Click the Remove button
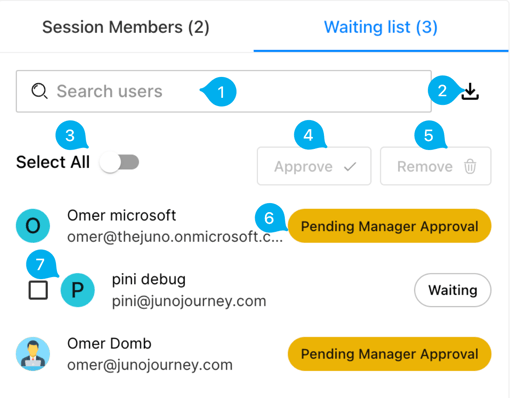 (x=436, y=166)
